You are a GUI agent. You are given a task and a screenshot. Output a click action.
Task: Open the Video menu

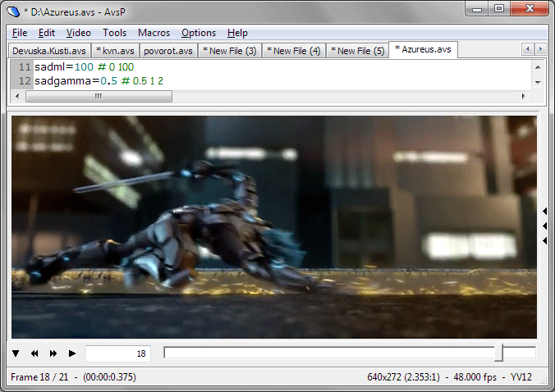(79, 33)
